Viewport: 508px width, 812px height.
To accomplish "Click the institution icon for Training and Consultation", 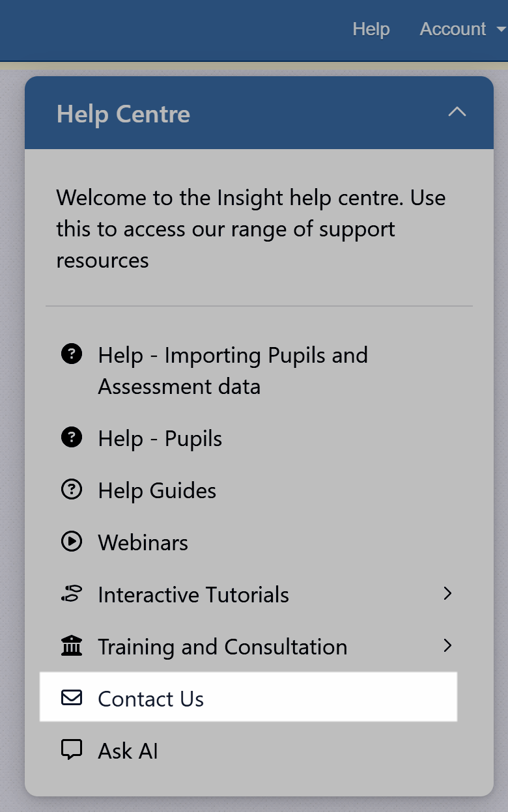I will [71, 647].
